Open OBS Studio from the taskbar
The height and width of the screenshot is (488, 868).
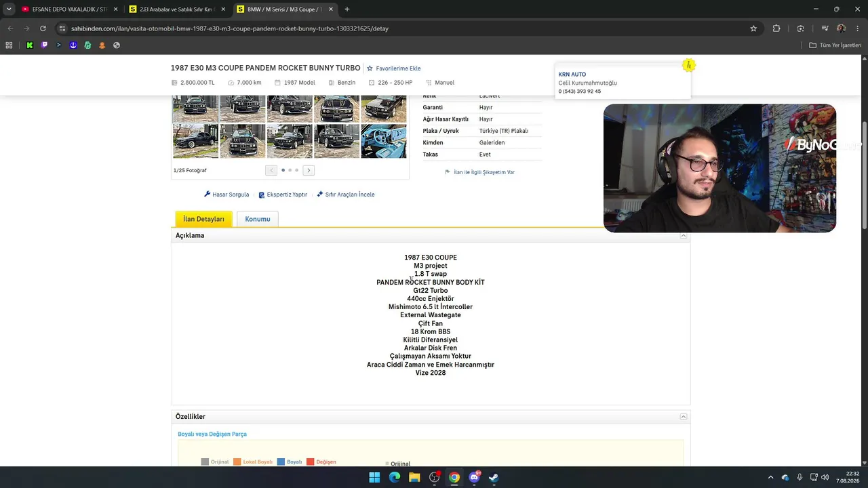435,477
